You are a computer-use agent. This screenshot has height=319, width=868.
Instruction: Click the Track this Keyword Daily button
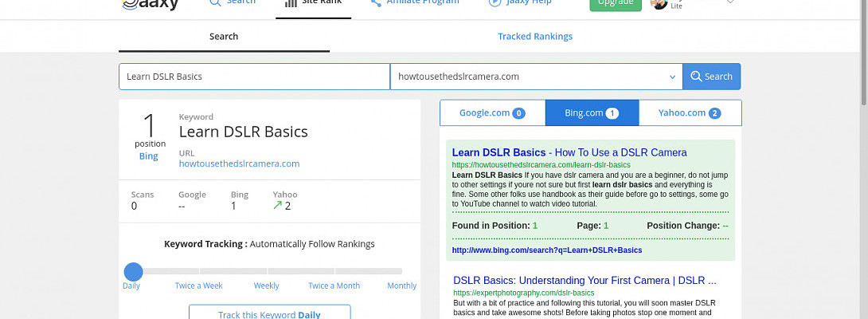coord(270,313)
